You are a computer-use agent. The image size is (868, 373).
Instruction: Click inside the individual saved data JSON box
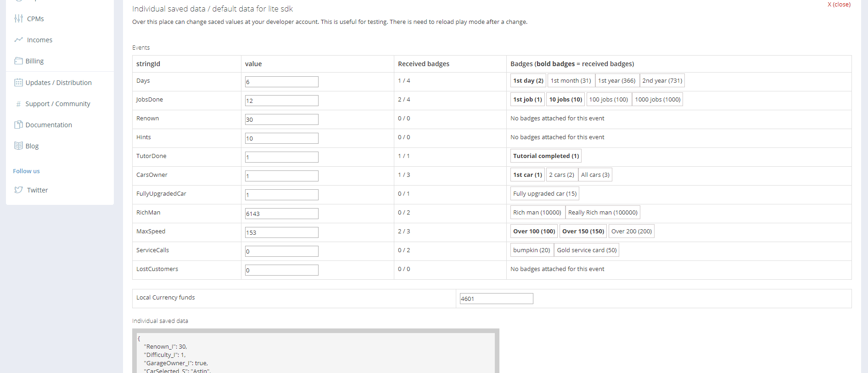pyautogui.click(x=315, y=354)
